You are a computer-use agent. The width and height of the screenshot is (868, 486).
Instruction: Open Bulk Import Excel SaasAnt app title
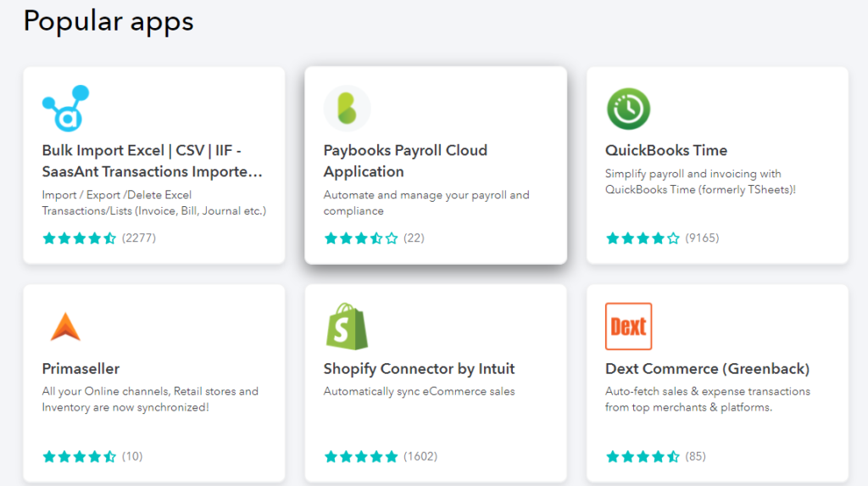(153, 161)
